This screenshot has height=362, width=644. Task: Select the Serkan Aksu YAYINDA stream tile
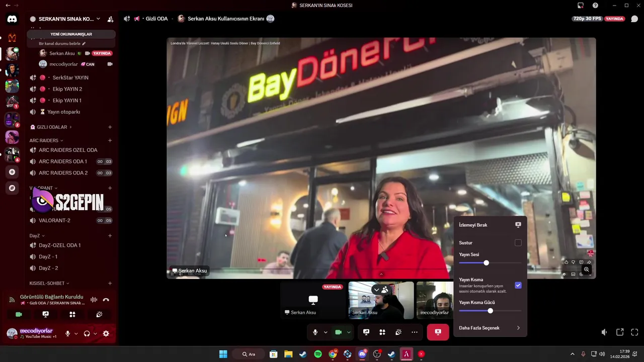point(313,300)
